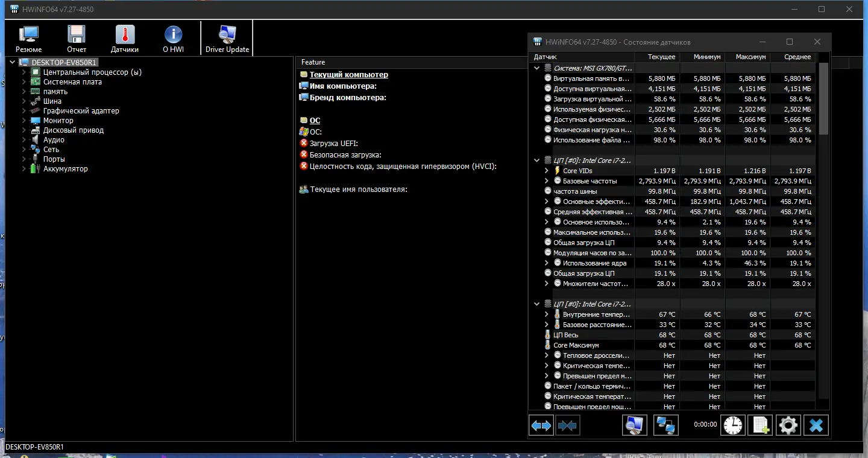Select the HVCI code integrity row
The width and height of the screenshot is (868, 458).
(x=403, y=167)
